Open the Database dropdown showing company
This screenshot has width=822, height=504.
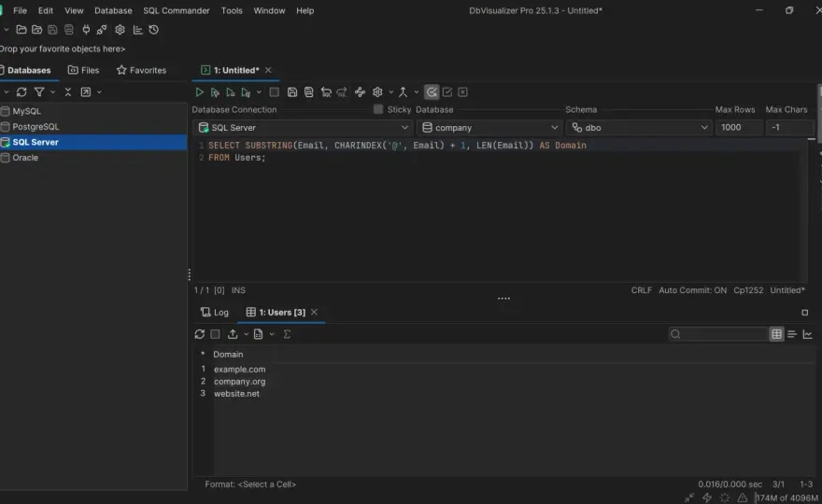pyautogui.click(x=489, y=127)
